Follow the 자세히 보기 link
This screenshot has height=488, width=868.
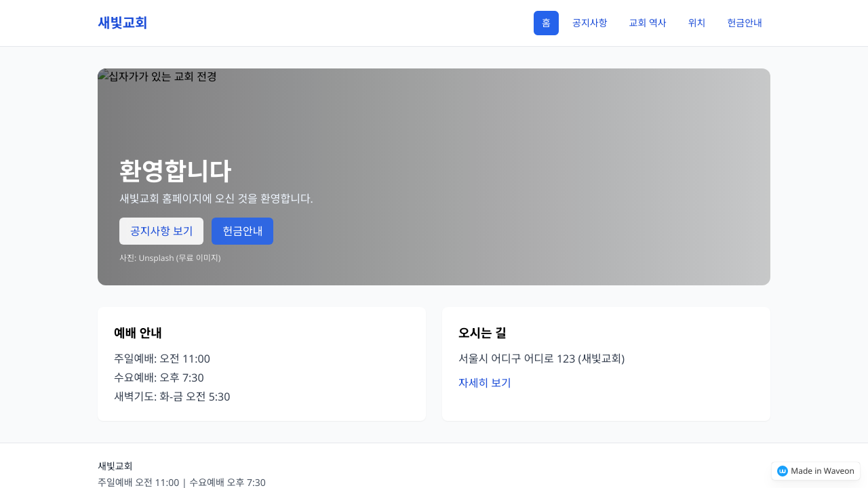point(484,383)
